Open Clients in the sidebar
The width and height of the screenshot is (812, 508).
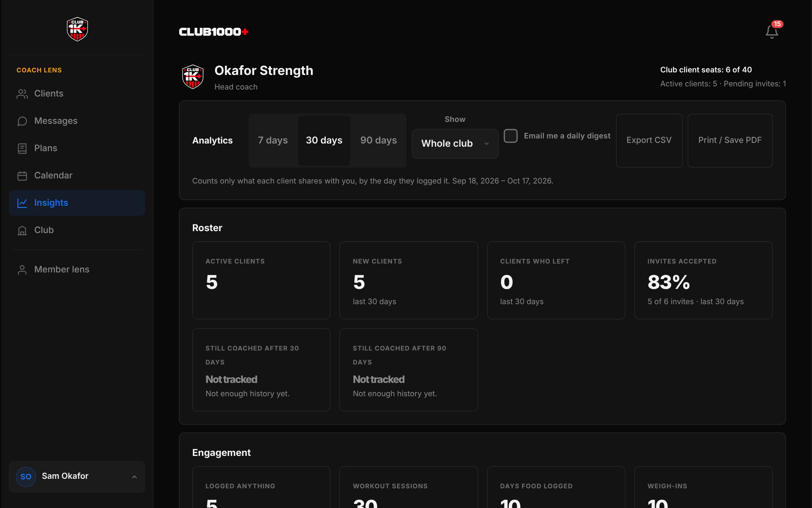tap(77, 94)
